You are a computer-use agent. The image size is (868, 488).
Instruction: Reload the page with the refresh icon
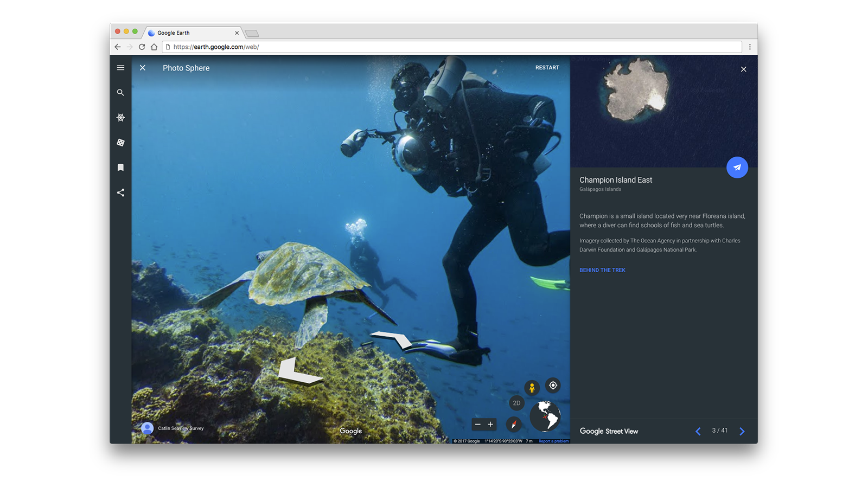142,47
